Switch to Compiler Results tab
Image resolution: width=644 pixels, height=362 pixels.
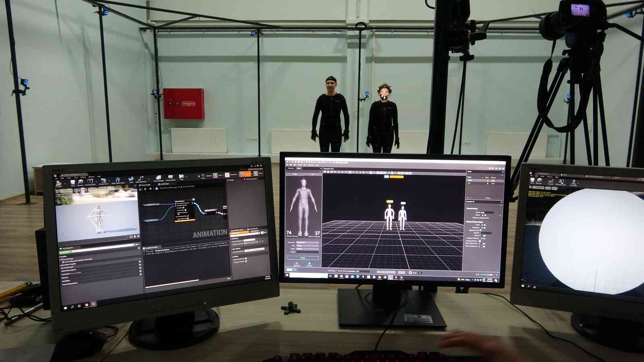coord(151,247)
